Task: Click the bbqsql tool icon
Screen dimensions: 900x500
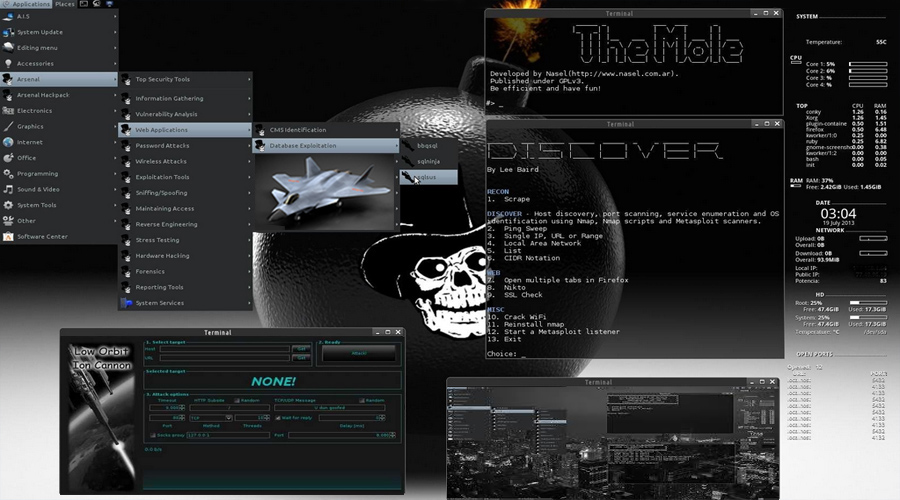Action: point(408,146)
